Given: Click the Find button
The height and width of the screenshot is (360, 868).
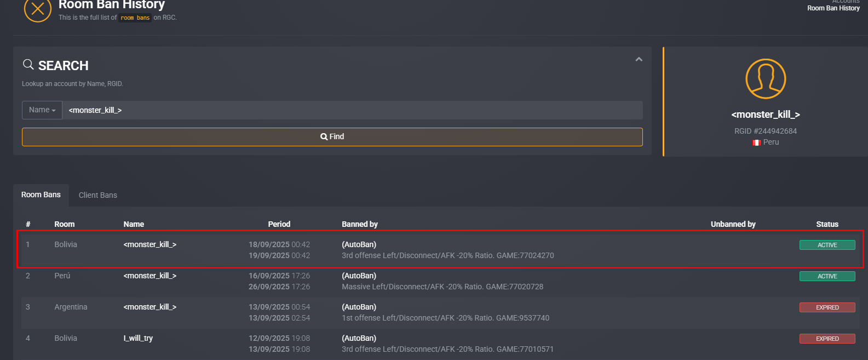Looking at the screenshot, I should (x=332, y=137).
